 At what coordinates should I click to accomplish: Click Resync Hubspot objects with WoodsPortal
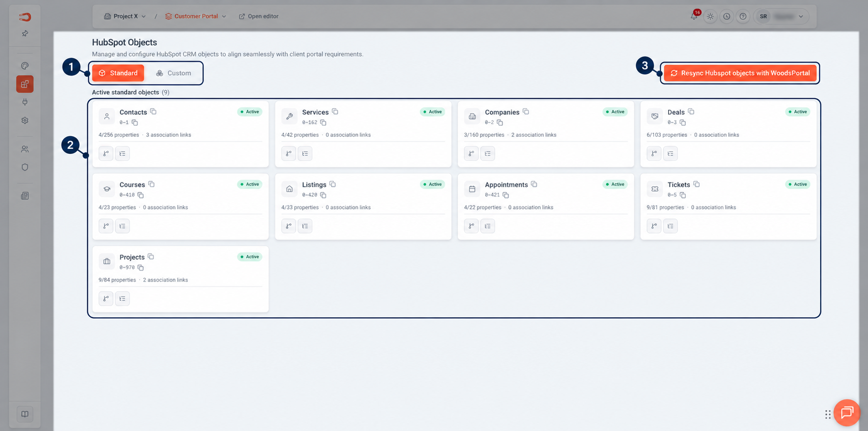(x=740, y=73)
